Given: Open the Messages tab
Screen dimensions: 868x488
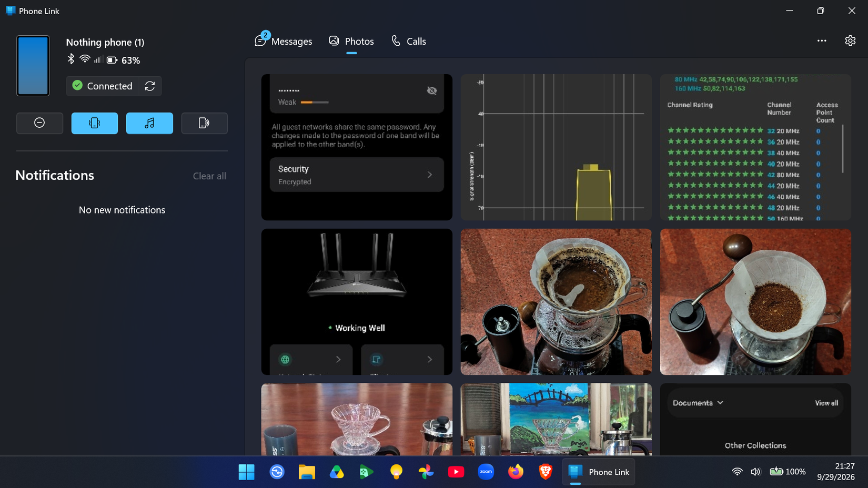Looking at the screenshot, I should click(x=284, y=41).
